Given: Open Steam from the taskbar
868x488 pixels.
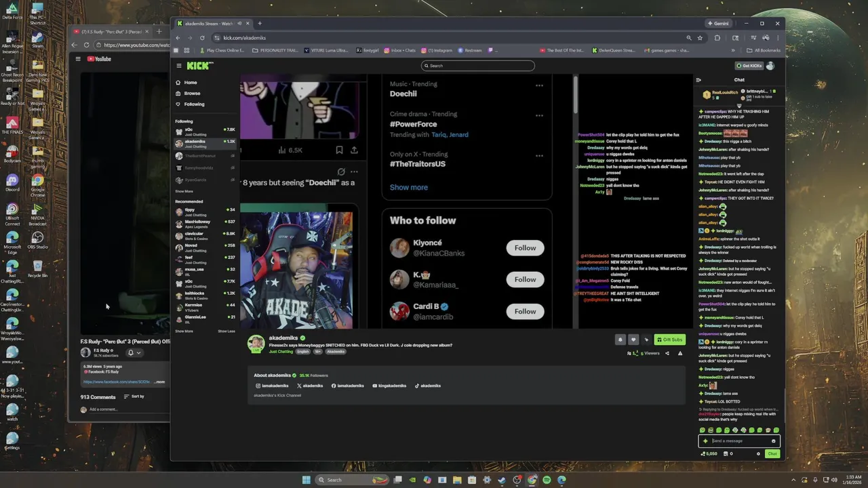Looking at the screenshot, I should pyautogui.click(x=502, y=480).
